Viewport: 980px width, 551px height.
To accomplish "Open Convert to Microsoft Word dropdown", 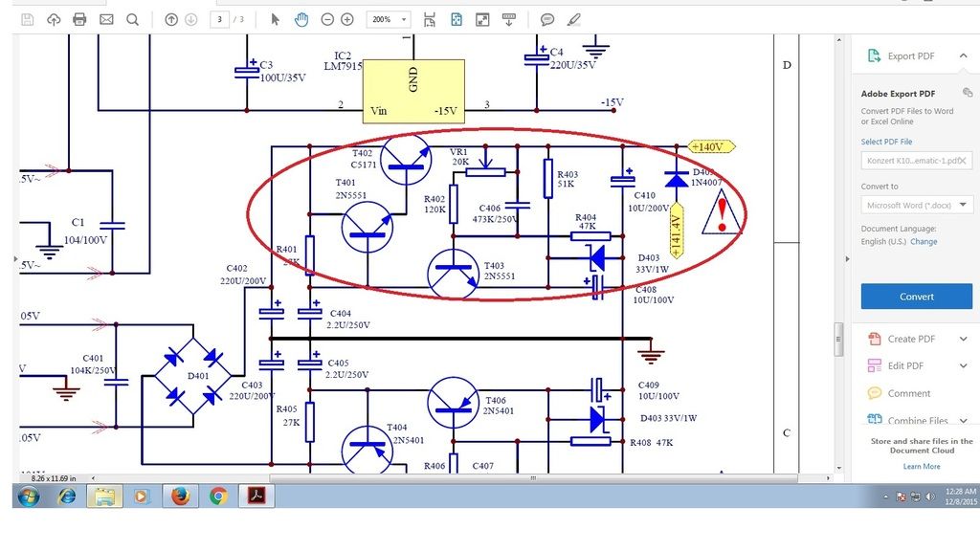I will coord(917,205).
